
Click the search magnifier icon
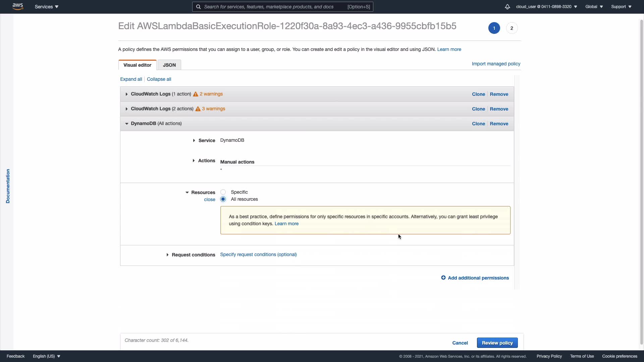[198, 7]
